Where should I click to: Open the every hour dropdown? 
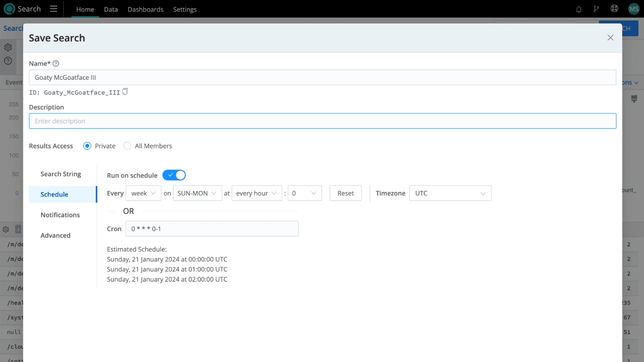point(256,193)
